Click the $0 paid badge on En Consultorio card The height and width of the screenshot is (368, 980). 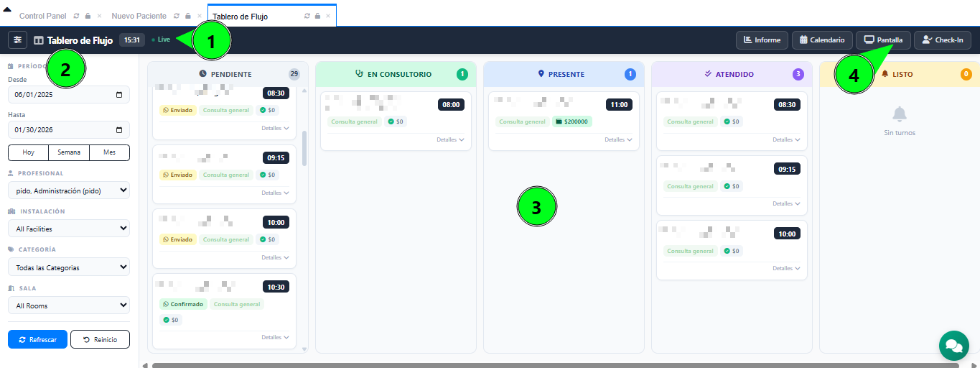(396, 121)
